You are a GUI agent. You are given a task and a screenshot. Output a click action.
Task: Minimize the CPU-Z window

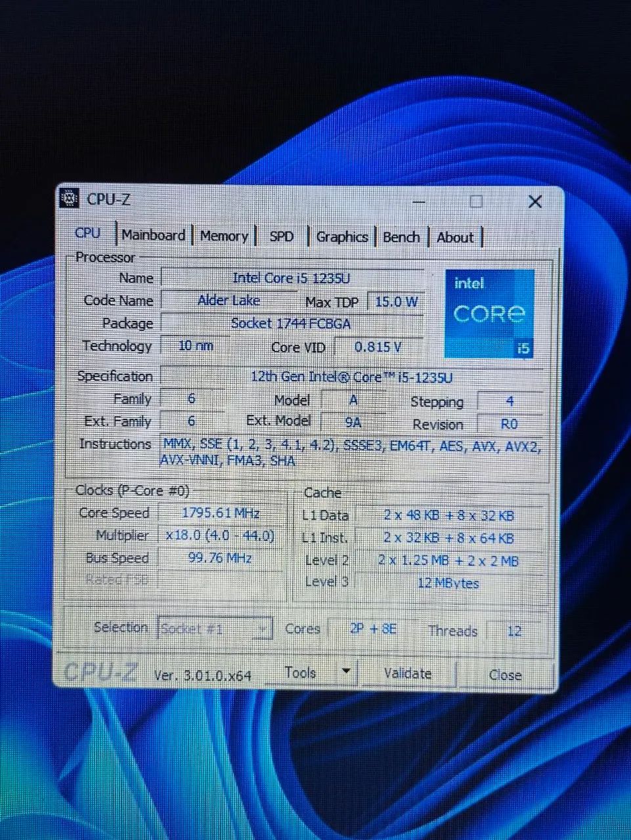419,201
